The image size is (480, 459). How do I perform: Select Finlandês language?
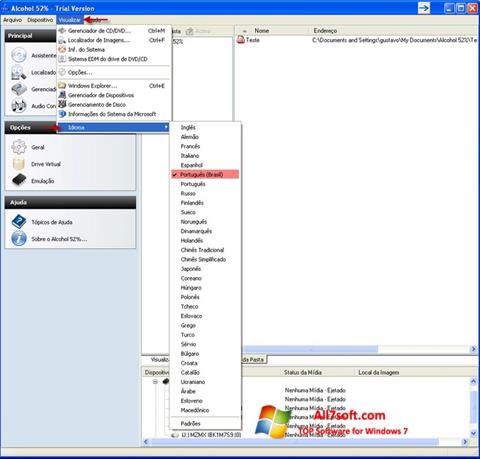tap(205, 203)
